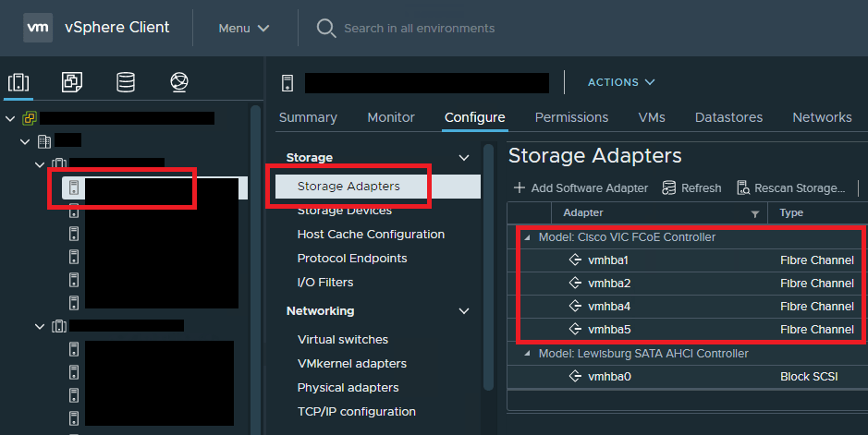Open the Datastores tab
This screenshot has width=868, height=435.
[728, 117]
